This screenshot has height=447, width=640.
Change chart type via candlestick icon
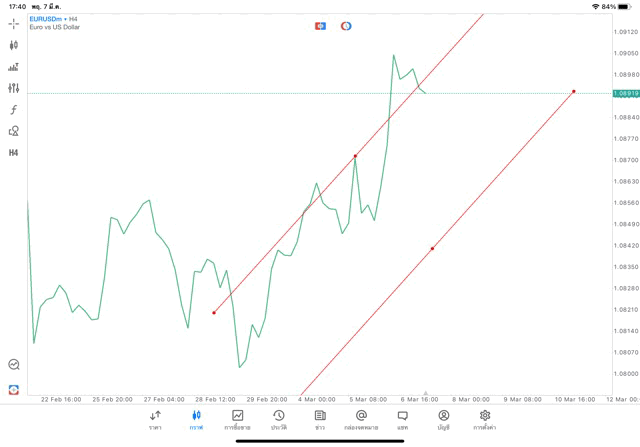tap(13, 45)
